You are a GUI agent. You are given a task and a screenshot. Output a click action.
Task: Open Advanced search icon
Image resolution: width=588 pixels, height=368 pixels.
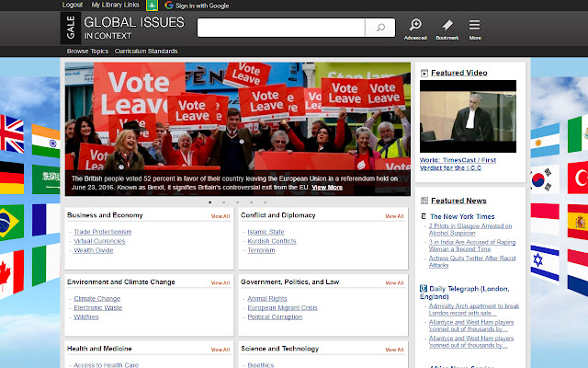(415, 25)
